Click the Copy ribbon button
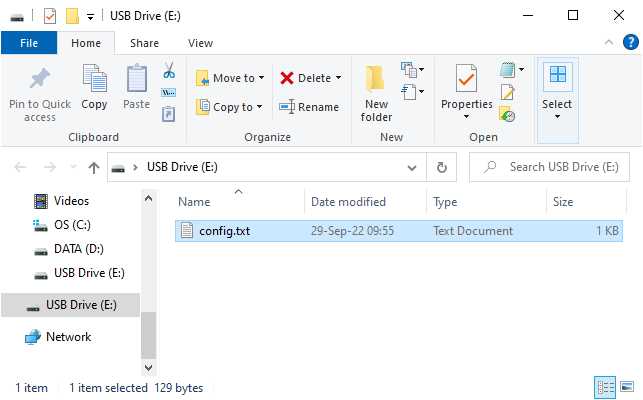Screen dimensions: 643x400 click(94, 88)
